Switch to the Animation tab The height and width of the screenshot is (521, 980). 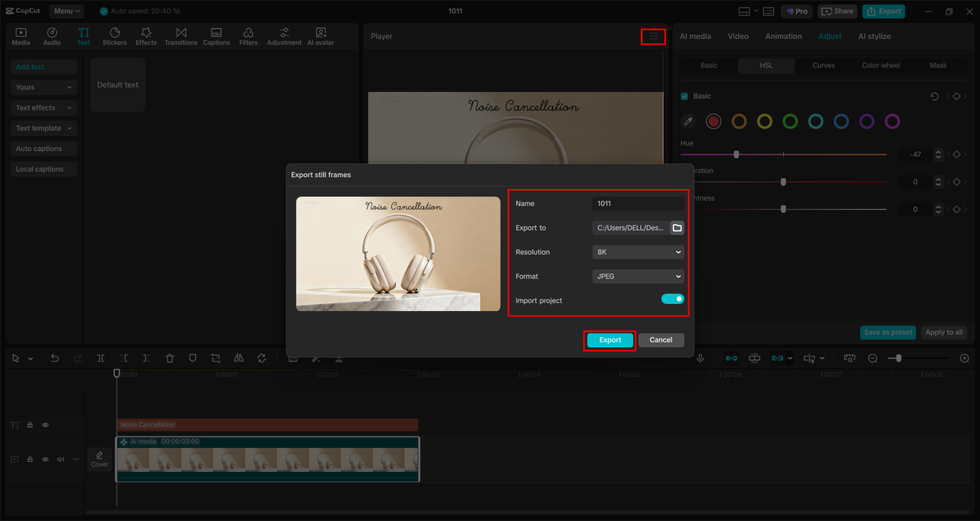pos(783,36)
